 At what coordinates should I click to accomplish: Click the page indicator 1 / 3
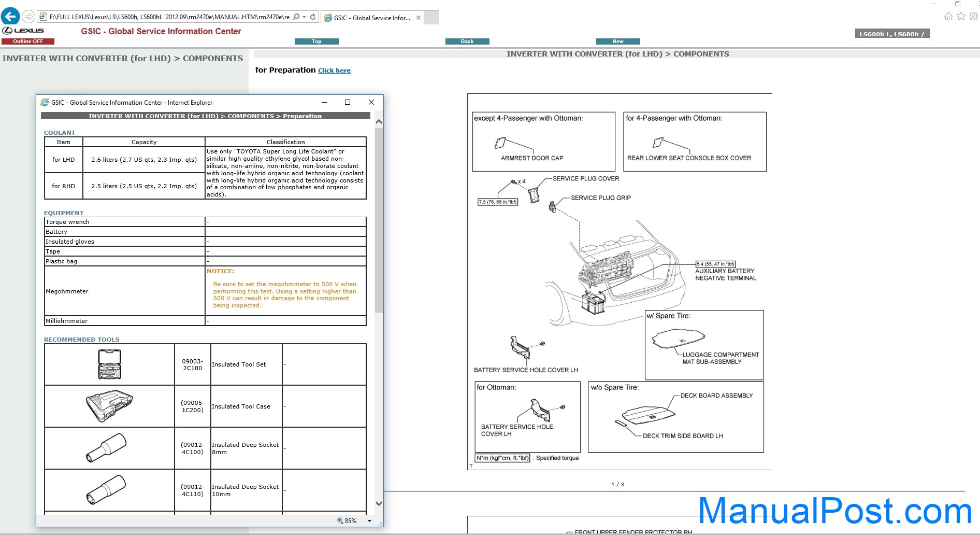tap(618, 485)
